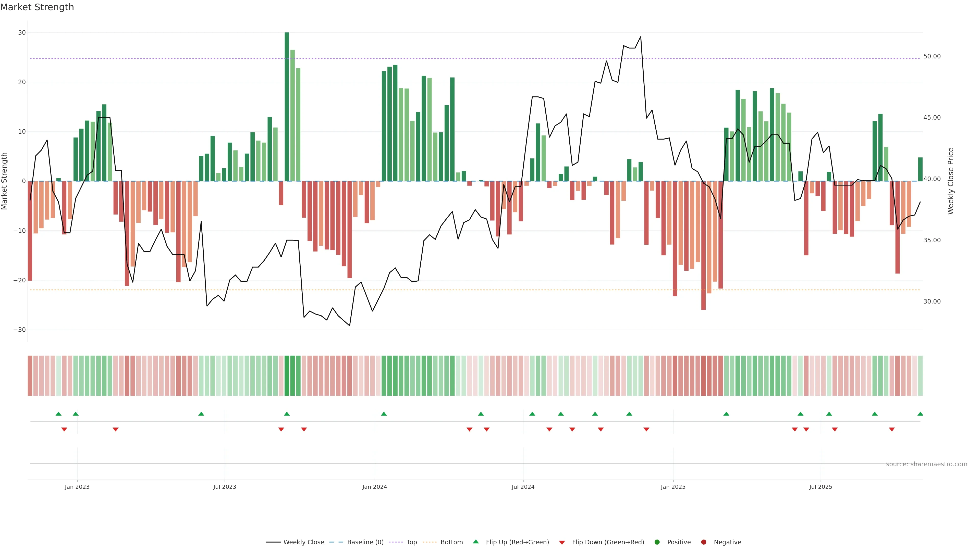Click the Jul 2025 x-axis label
This screenshot has height=551, width=980.
click(820, 487)
